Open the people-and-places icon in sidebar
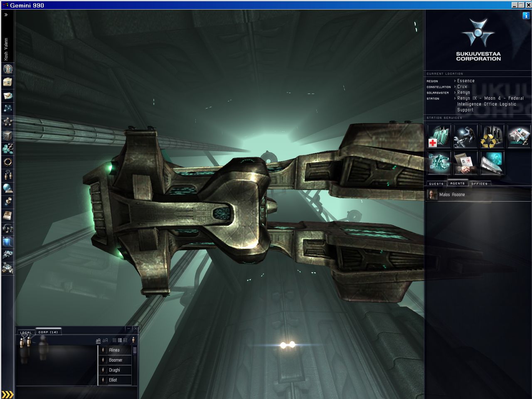Viewport: 532px width, 399px height. point(7,175)
